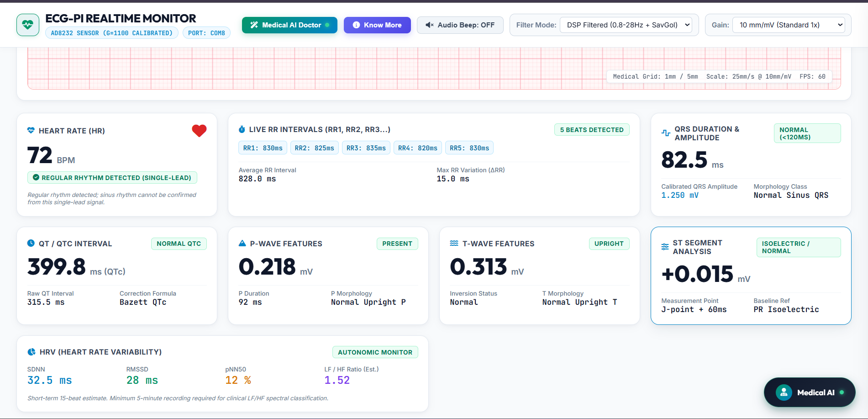Click the Average RR Interval 828.0 ms value
This screenshot has width=868, height=419.
[x=258, y=179]
